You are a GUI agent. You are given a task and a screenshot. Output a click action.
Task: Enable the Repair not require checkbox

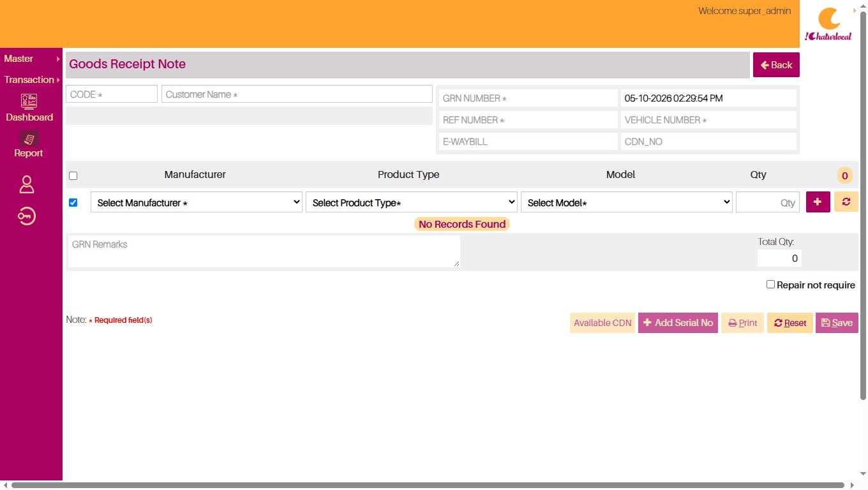(770, 285)
